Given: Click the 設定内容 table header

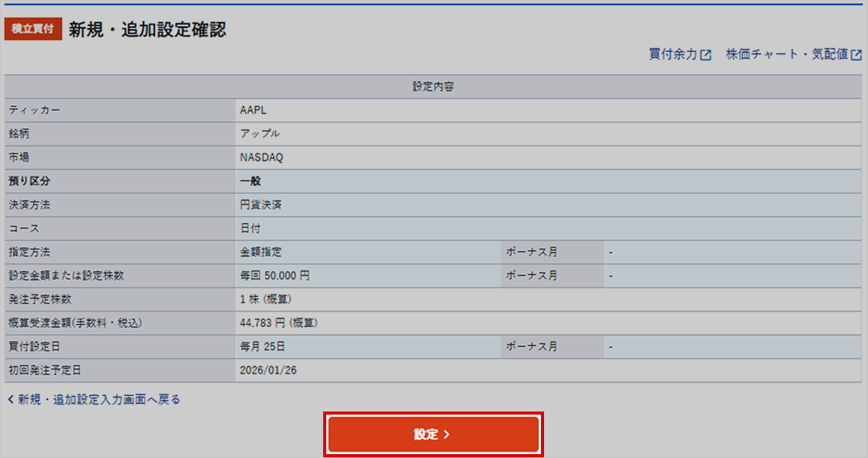Looking at the screenshot, I should coord(433,87).
